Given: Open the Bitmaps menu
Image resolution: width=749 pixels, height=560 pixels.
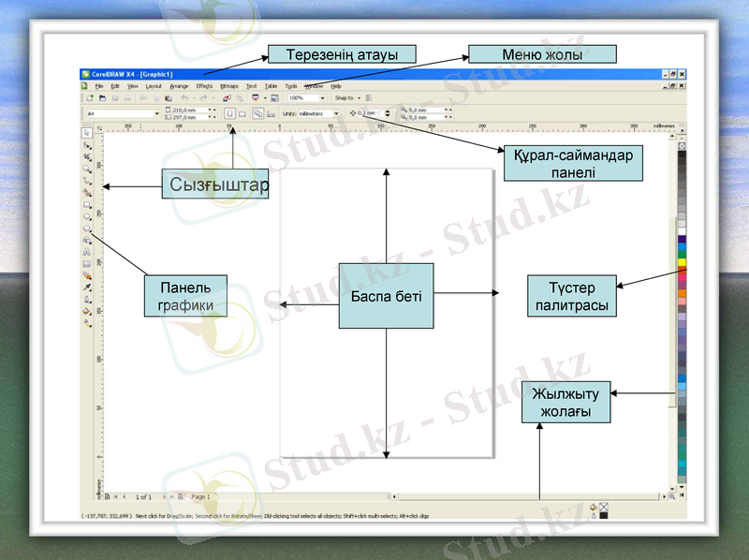Looking at the screenshot, I should click(229, 85).
